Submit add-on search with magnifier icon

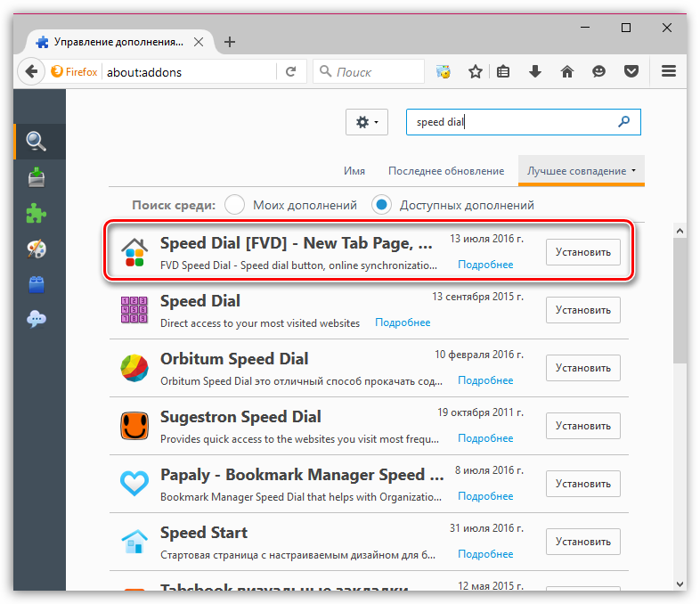tap(623, 121)
